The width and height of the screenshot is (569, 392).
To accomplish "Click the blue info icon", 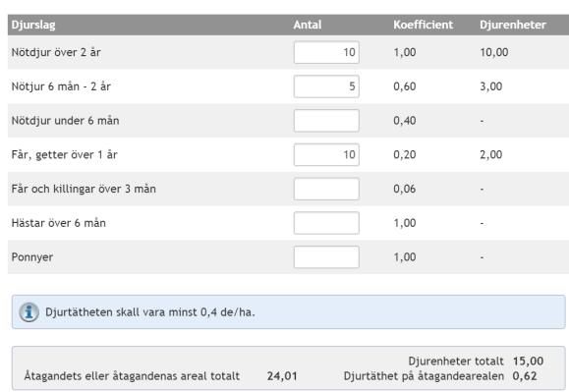I will pyautogui.click(x=29, y=312).
